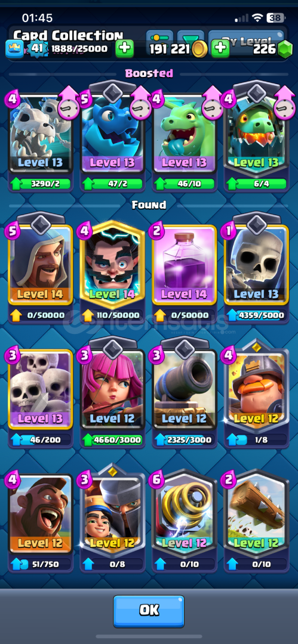Tap the blue crown King level badge
The height and width of the screenshot is (644, 298).
tap(14, 49)
